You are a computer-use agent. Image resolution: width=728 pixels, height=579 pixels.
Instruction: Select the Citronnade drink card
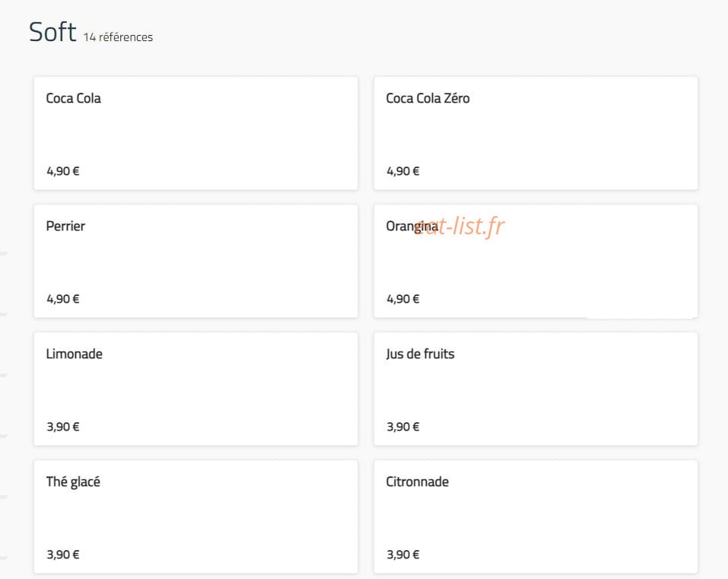[536, 517]
